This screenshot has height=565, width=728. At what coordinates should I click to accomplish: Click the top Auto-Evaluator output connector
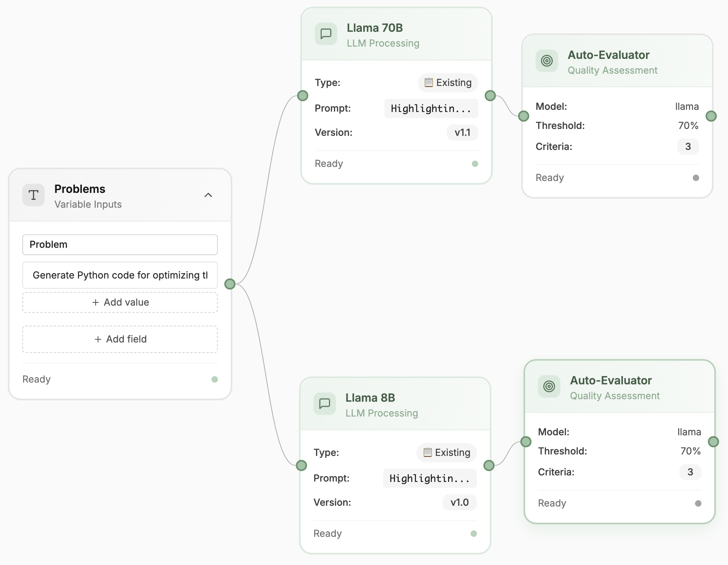(x=711, y=116)
